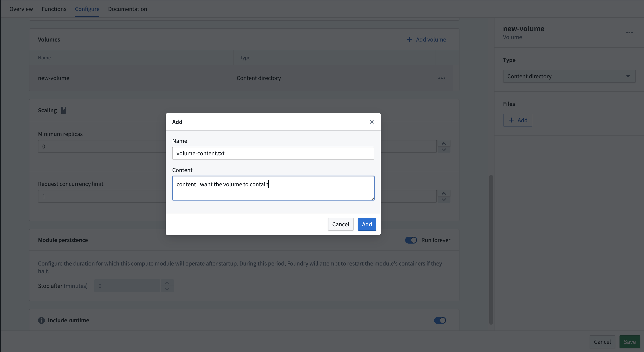This screenshot has width=644, height=352.
Task: Save the module configuration
Action: pos(630,341)
